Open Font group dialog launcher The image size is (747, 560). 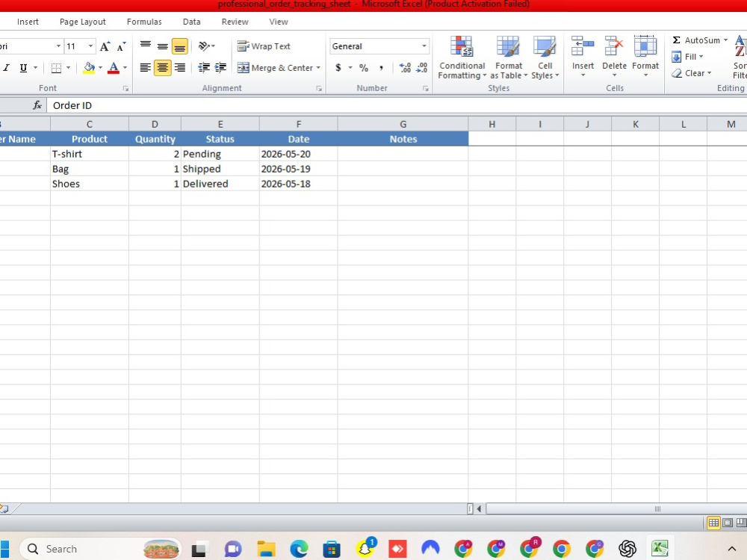coord(125,89)
